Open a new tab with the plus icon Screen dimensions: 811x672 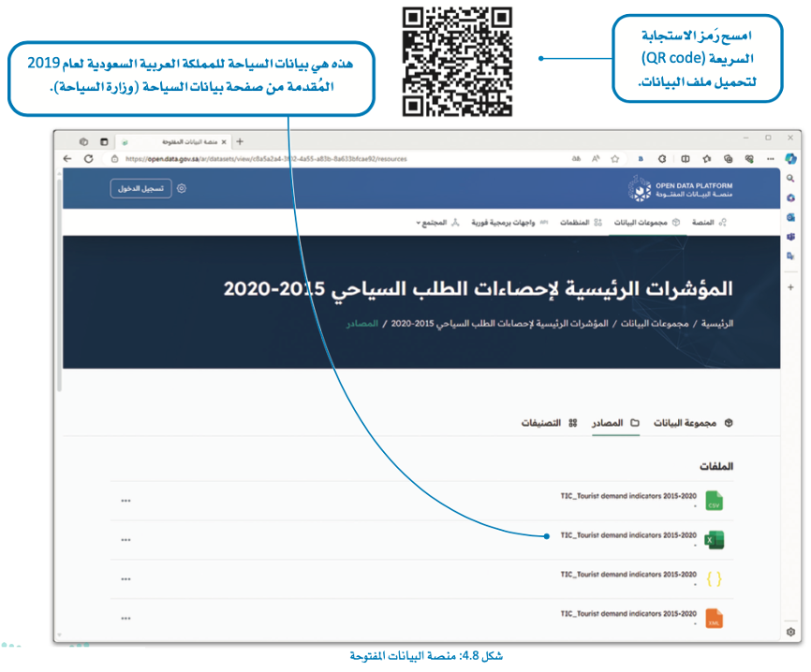[240, 141]
